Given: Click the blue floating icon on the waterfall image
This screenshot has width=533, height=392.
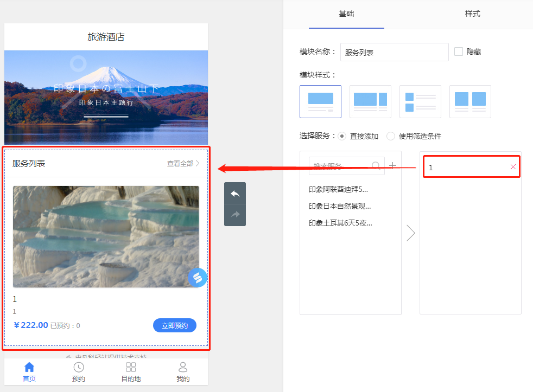Looking at the screenshot, I should [x=197, y=277].
